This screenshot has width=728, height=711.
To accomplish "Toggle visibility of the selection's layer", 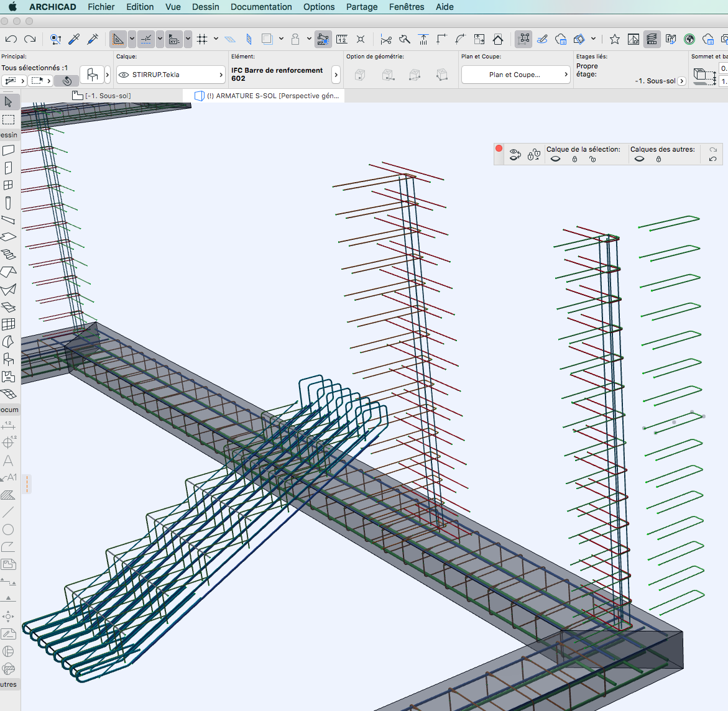I will [x=555, y=159].
